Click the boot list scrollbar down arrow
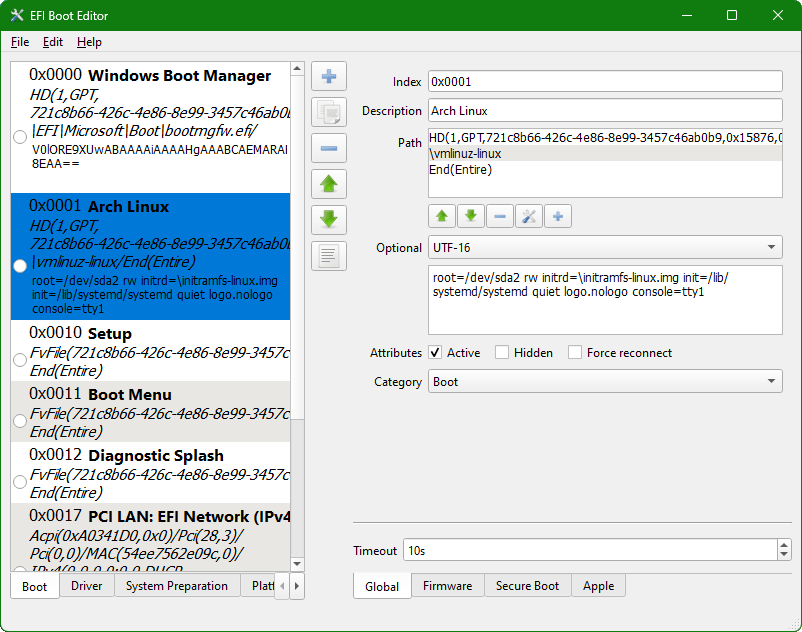Viewport: 802px width, 632px height. [x=297, y=564]
